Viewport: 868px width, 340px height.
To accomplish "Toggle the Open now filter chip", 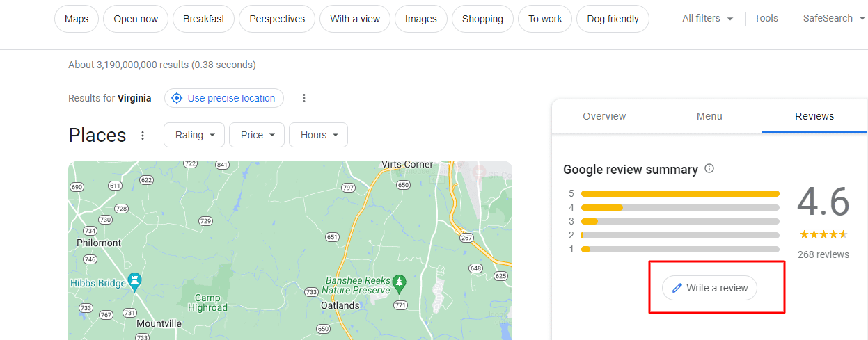I will (136, 19).
